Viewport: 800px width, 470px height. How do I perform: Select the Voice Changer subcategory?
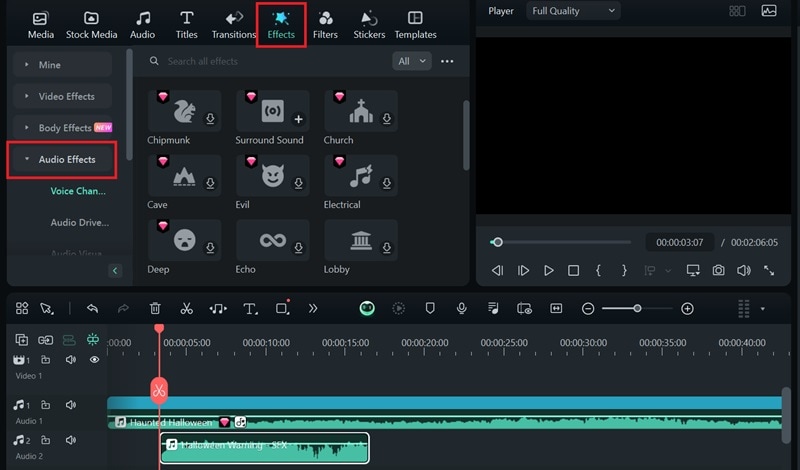(78, 191)
